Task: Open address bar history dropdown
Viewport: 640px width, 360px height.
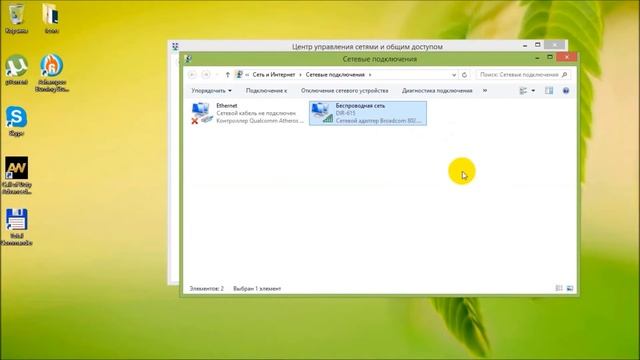Action: coord(454,75)
